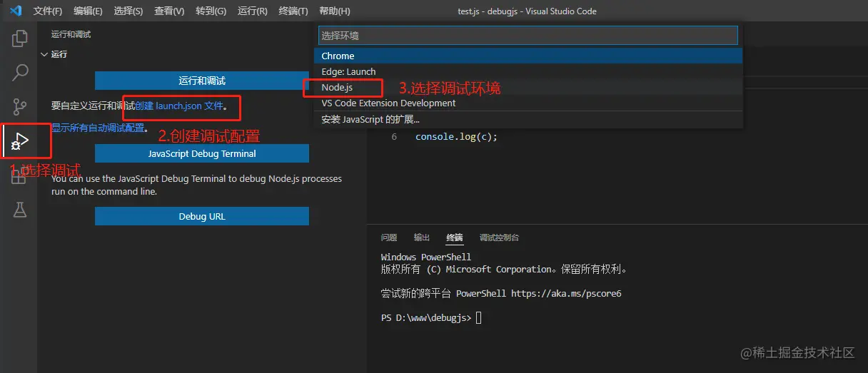Click the 运行和调试 sidebar title

pyautogui.click(x=71, y=34)
